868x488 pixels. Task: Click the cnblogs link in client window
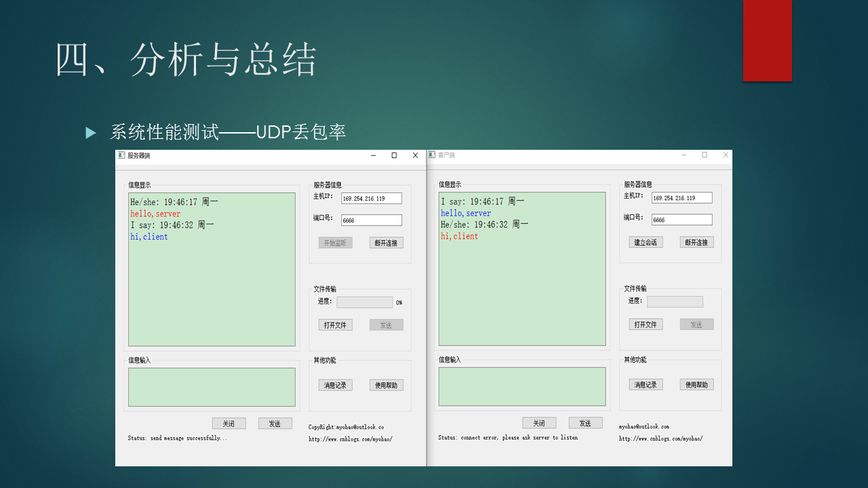[x=661, y=439]
